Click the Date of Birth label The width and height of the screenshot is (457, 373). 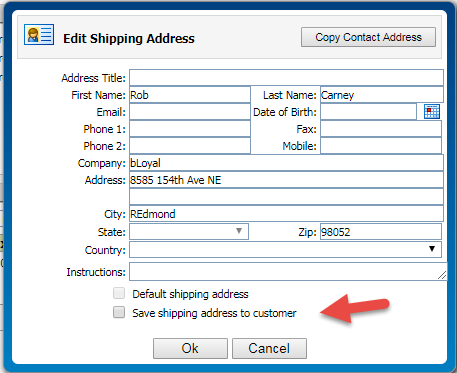point(285,112)
